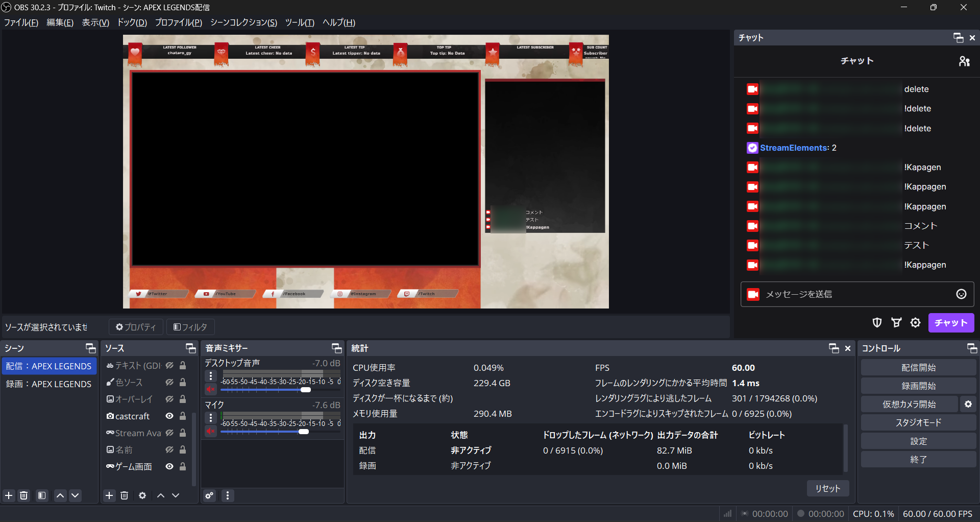980x522 pixels.
Task: Reset stats with リセット button
Action: click(827, 488)
